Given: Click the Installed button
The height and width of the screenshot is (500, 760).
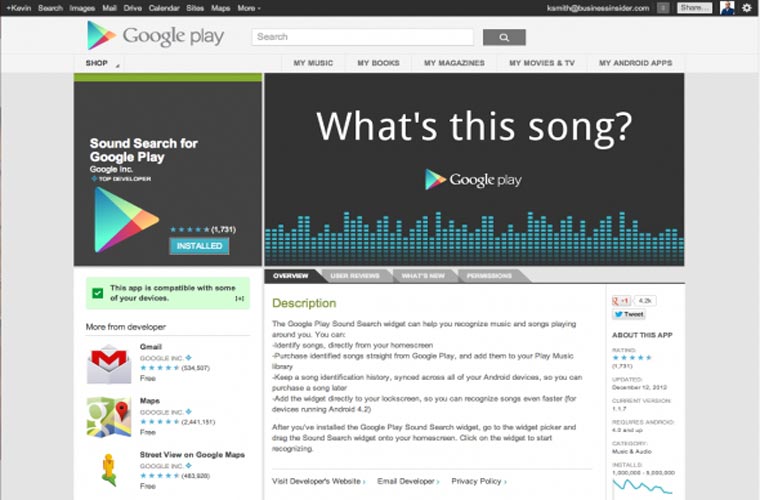Looking at the screenshot, I should (199, 246).
